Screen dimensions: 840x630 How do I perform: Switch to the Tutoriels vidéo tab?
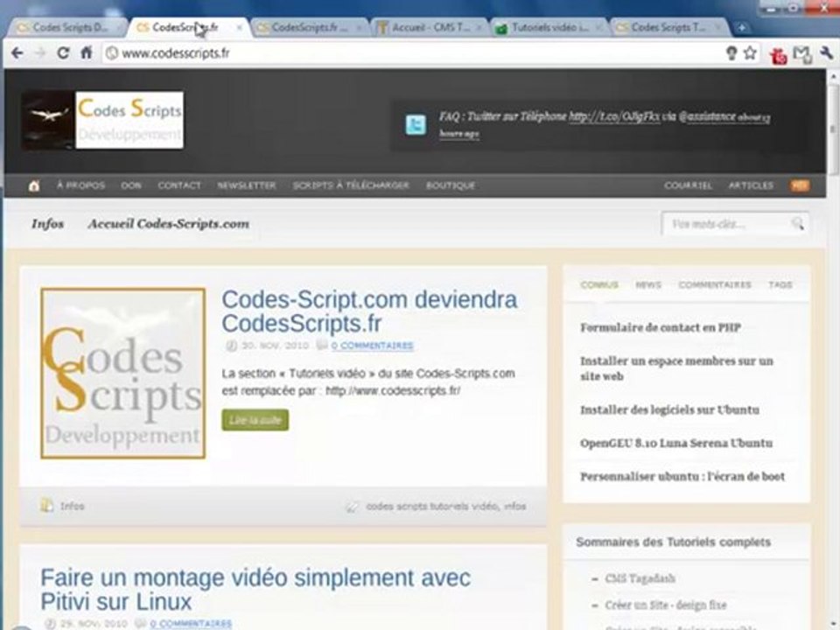(549, 27)
